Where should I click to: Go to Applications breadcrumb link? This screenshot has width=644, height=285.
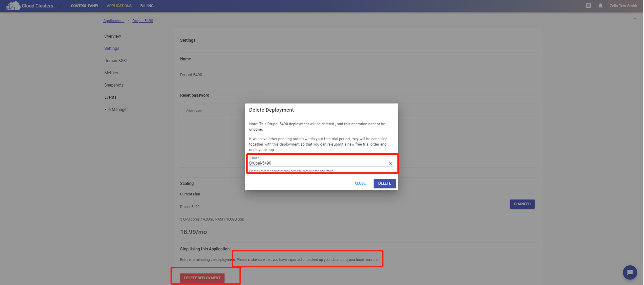pyautogui.click(x=114, y=21)
